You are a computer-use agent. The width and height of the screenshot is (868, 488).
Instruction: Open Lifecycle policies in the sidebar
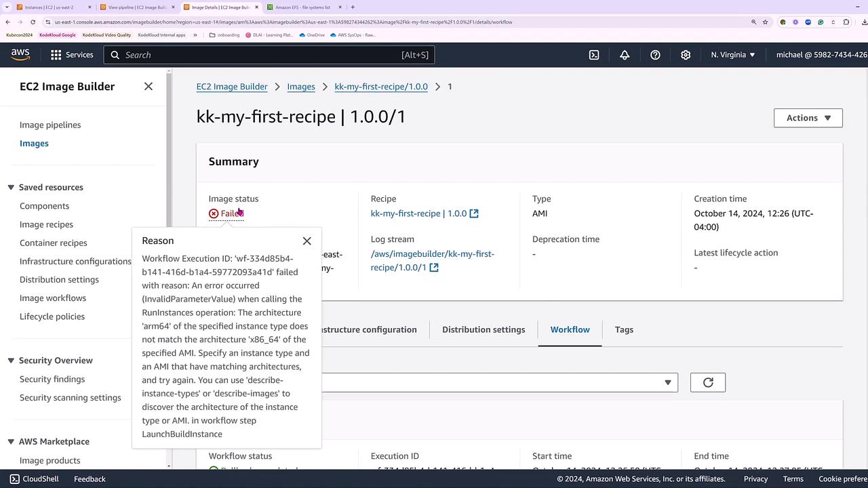click(52, 317)
